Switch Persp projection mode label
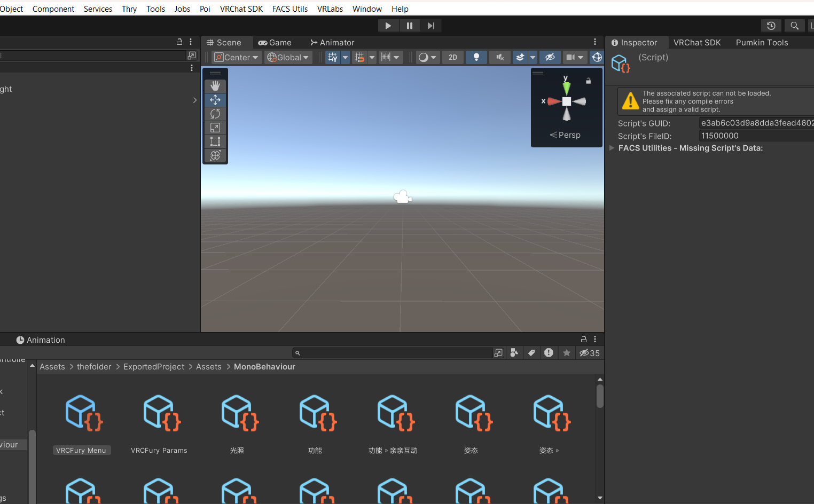Viewport: 814px width, 504px height. 565,135
